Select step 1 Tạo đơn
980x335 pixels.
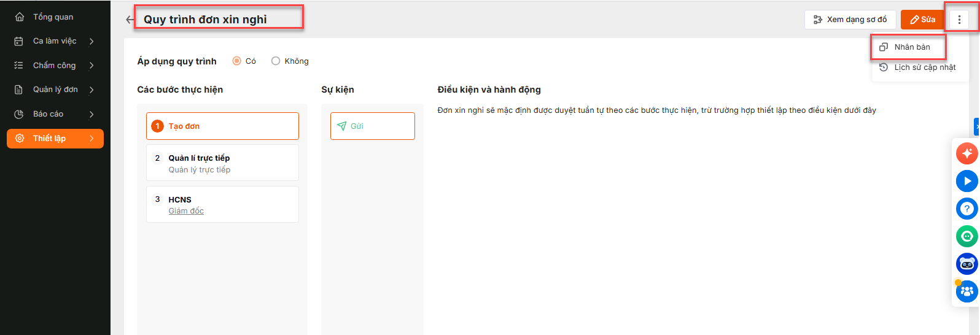point(222,126)
